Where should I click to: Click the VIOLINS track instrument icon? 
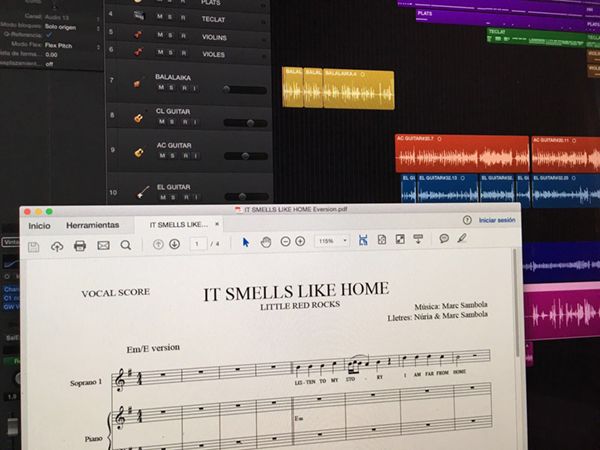[x=138, y=35]
